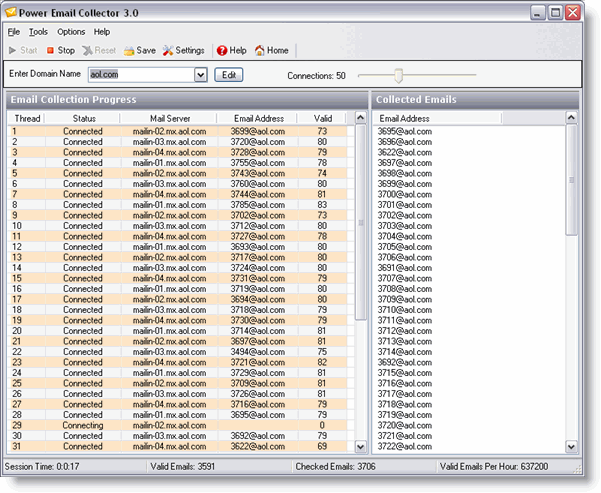Open the Options menu
601x493 pixels.
pos(71,32)
